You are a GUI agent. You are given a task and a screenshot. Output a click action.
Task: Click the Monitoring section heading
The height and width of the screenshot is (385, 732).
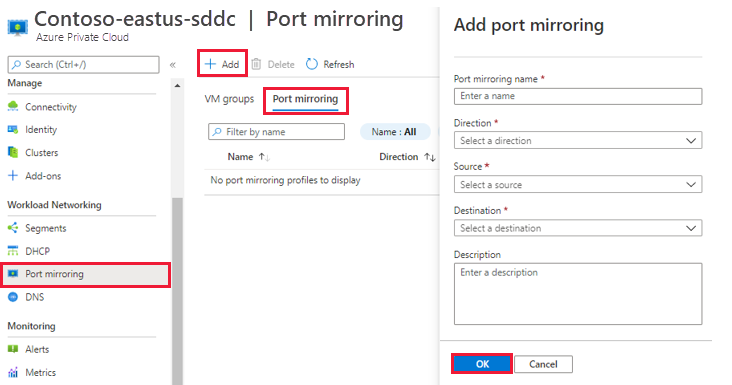[31, 326]
